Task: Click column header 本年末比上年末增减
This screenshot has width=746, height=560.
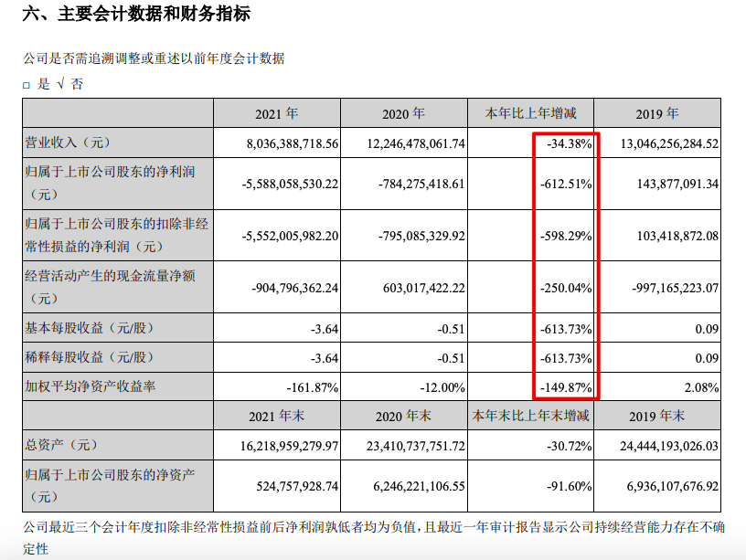Action: (x=530, y=416)
